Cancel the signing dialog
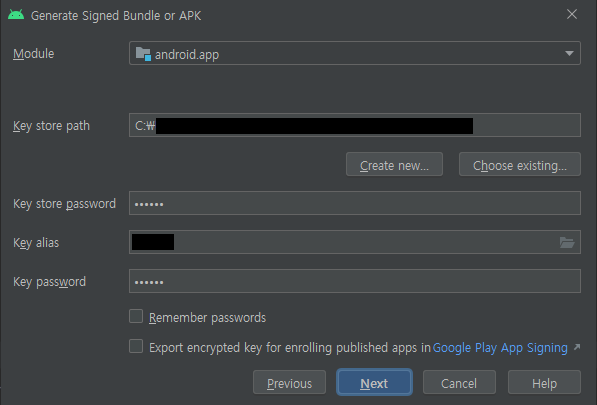 459,383
